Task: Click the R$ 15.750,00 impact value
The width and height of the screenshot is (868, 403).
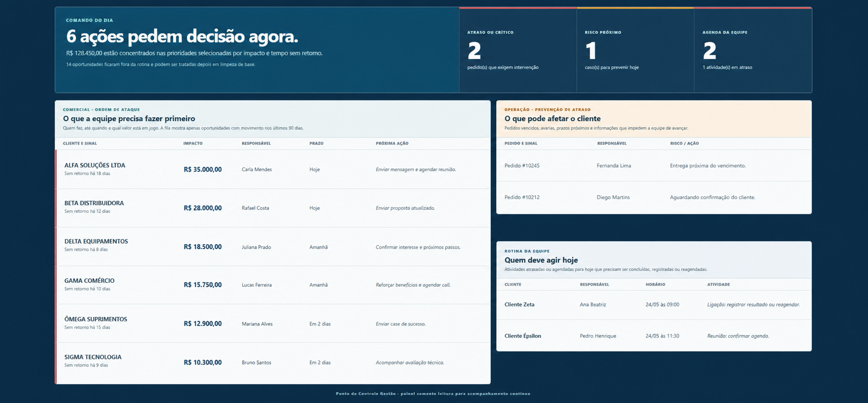Action: 202,285
